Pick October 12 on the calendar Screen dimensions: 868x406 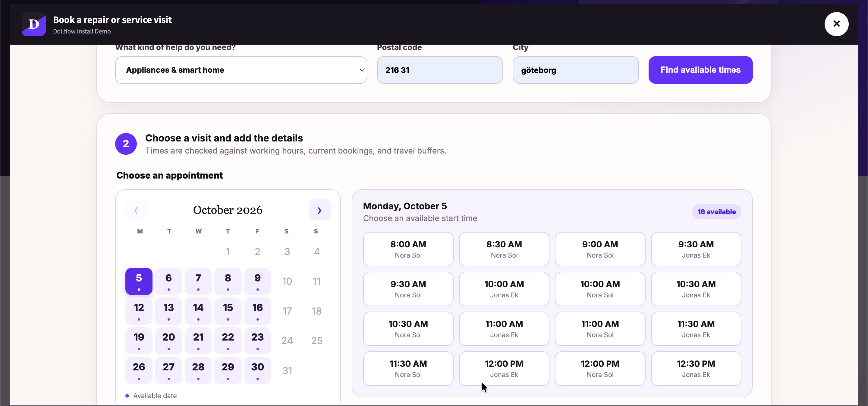139,311
